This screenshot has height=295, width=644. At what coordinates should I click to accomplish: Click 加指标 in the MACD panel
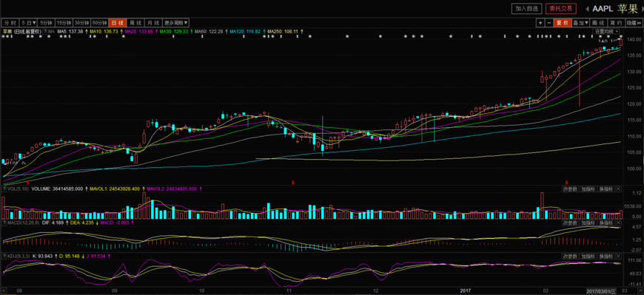click(x=588, y=223)
